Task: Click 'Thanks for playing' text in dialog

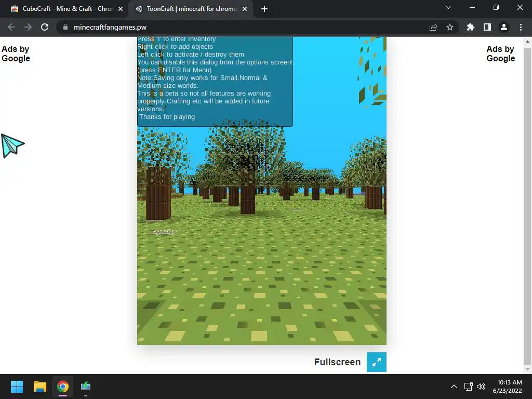Action: (x=167, y=117)
